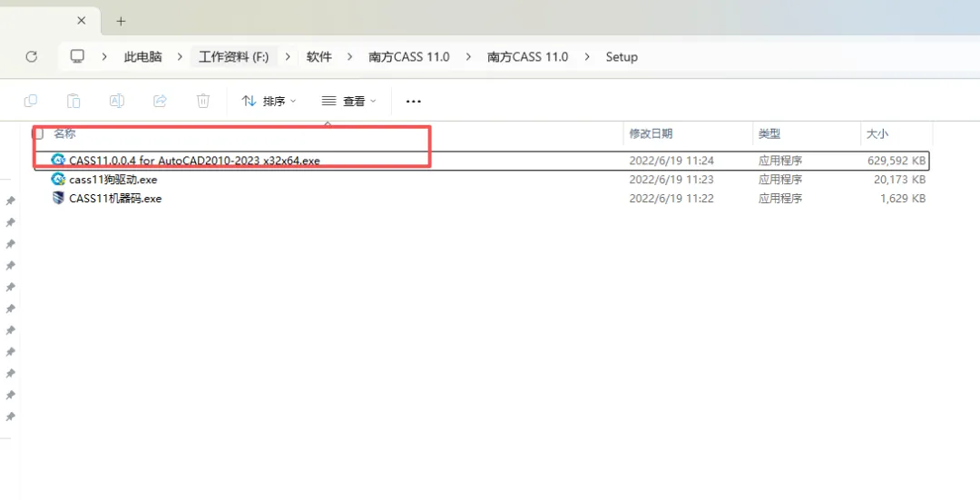980x500 pixels.
Task: Open the more options ellipsis menu
Action: click(413, 101)
